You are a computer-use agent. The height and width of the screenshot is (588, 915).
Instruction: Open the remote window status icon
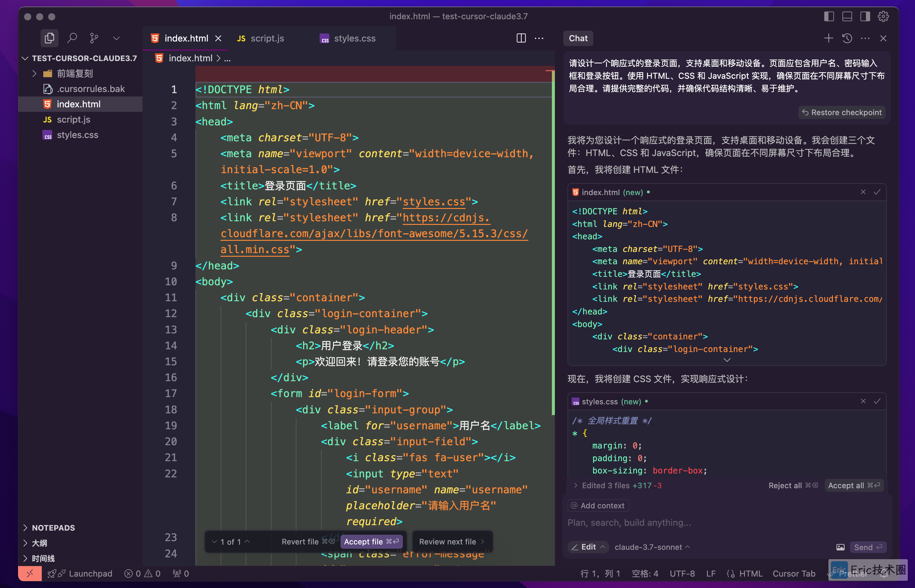coord(30,574)
